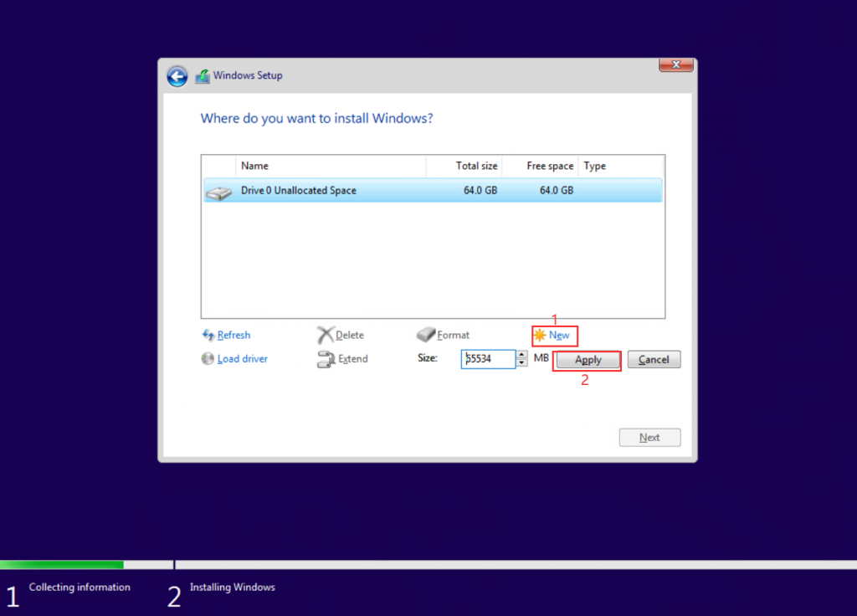This screenshot has height=616, width=857.
Task: Click the Refresh arrows icon
Action: [208, 335]
